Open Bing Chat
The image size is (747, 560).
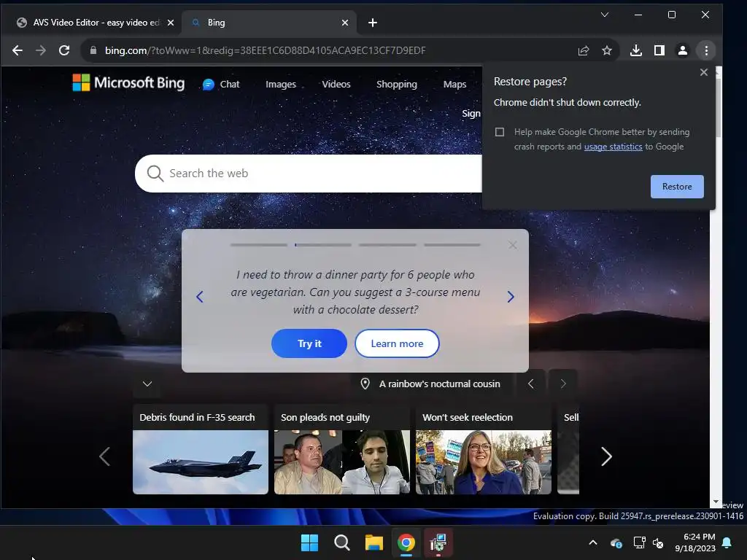coord(221,85)
